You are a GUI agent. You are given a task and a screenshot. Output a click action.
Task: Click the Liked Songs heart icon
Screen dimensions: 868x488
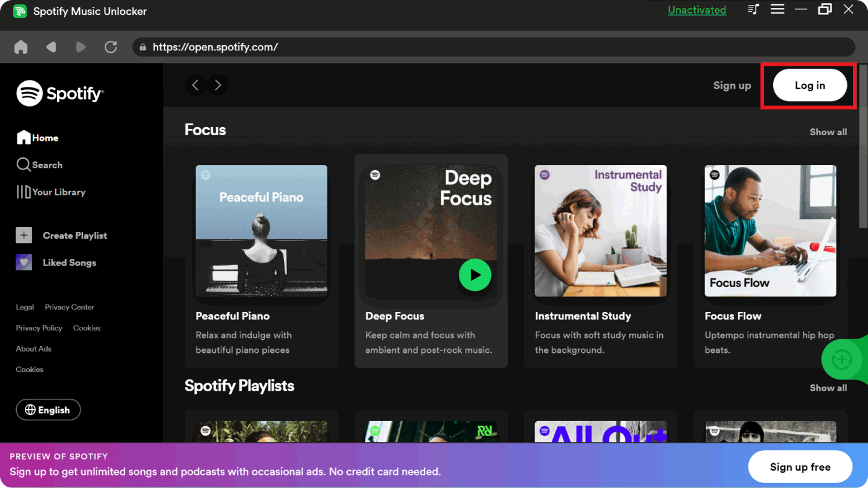click(x=24, y=262)
